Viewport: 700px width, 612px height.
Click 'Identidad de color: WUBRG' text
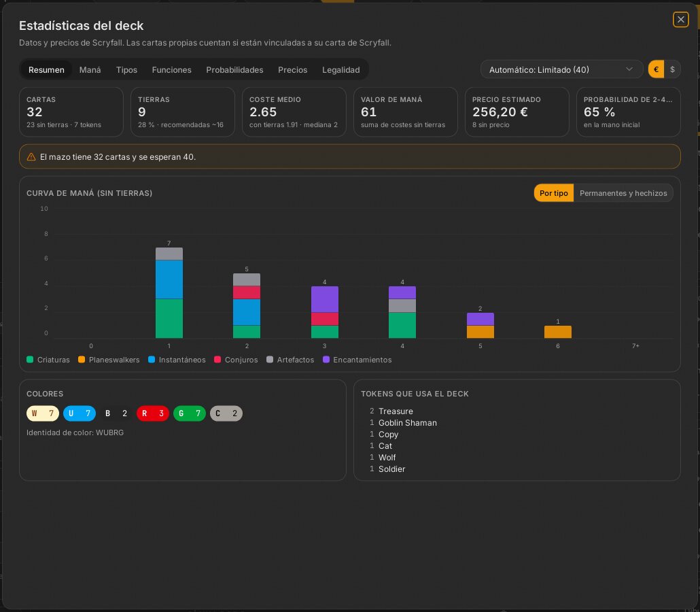point(75,432)
